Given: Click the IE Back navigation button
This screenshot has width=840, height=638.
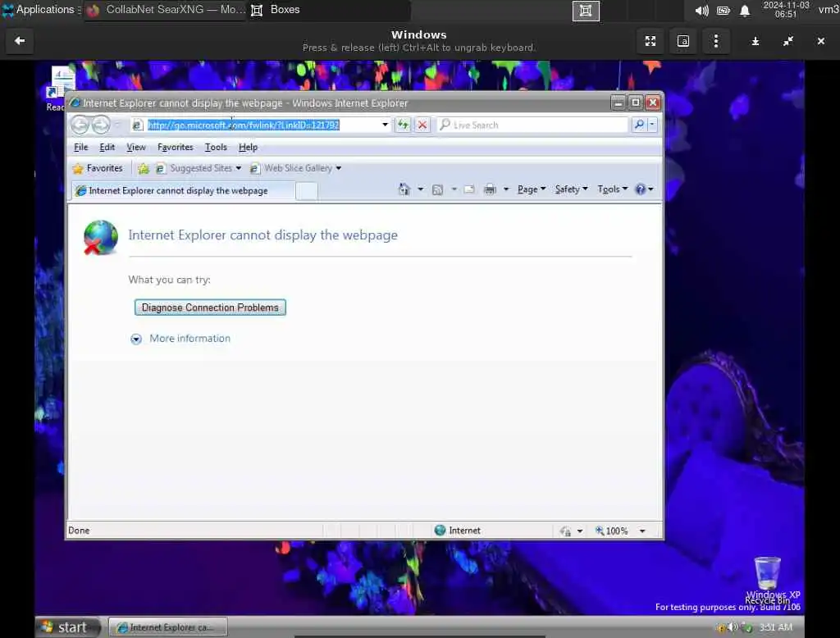Looking at the screenshot, I should [x=80, y=125].
